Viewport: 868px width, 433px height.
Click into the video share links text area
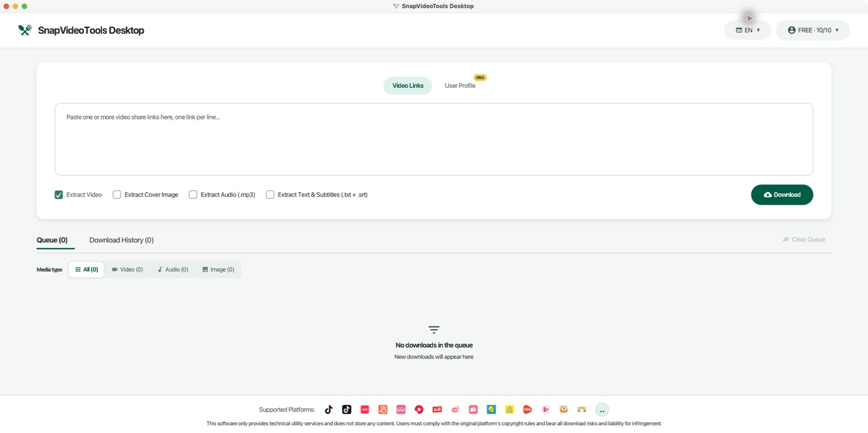pyautogui.click(x=434, y=139)
